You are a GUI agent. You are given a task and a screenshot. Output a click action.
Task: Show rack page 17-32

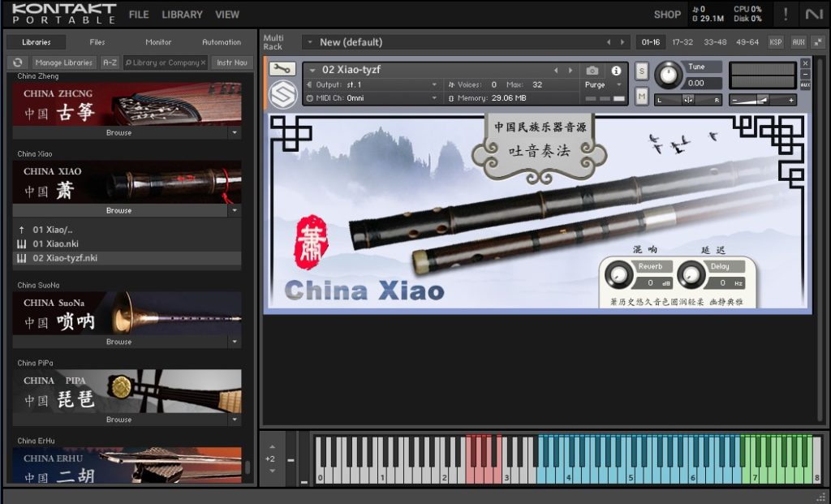tap(682, 42)
